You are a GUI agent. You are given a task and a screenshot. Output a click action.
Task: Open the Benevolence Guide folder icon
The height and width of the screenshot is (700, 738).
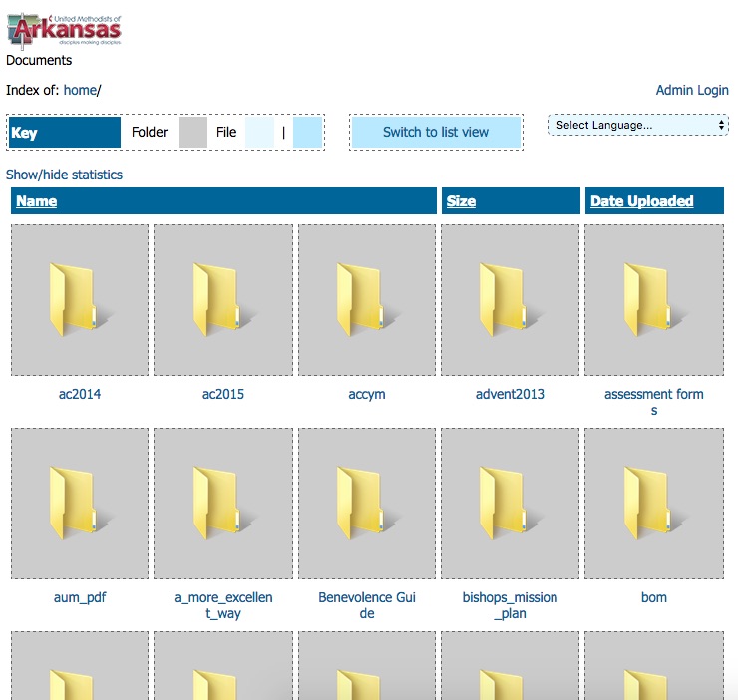click(x=367, y=504)
